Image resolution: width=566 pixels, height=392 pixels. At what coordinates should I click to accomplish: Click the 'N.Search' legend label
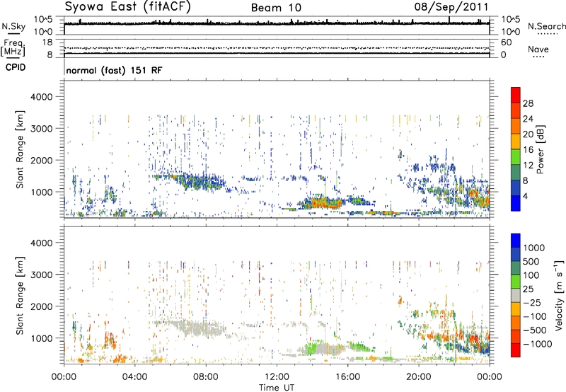click(x=546, y=26)
